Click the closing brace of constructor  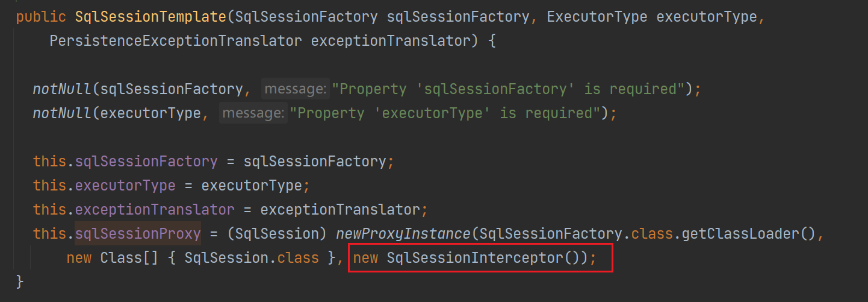[x=20, y=282]
